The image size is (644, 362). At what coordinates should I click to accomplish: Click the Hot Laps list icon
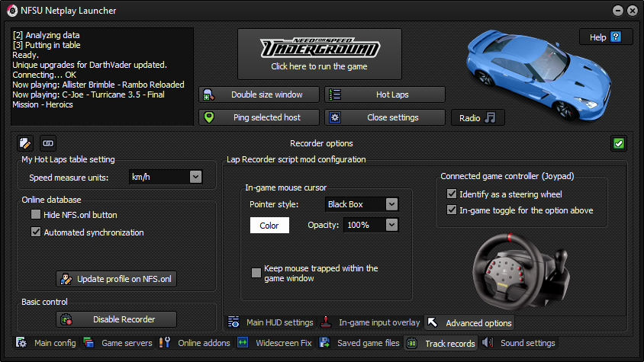(x=335, y=95)
